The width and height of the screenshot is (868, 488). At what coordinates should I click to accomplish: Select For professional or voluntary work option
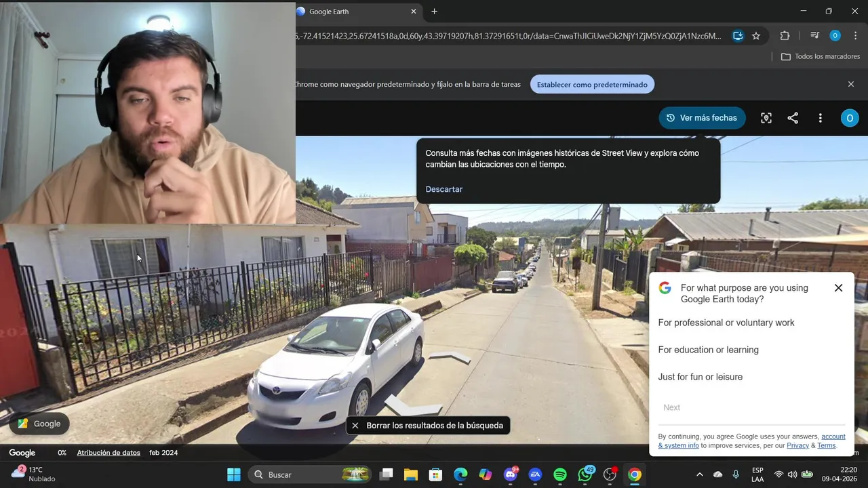coord(726,323)
